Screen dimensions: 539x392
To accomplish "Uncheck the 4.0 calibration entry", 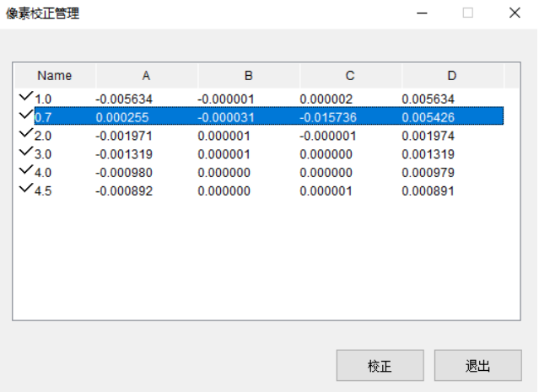I will [25, 171].
